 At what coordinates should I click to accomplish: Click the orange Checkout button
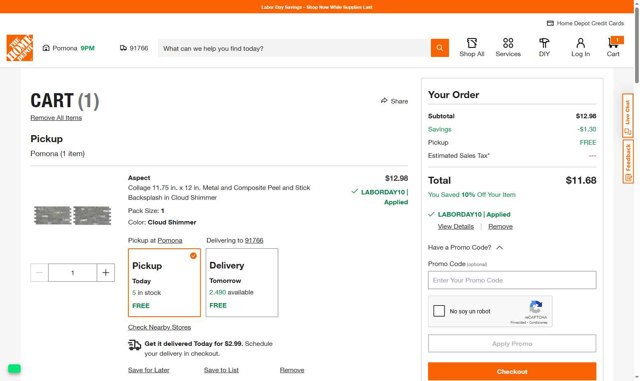[x=512, y=371]
